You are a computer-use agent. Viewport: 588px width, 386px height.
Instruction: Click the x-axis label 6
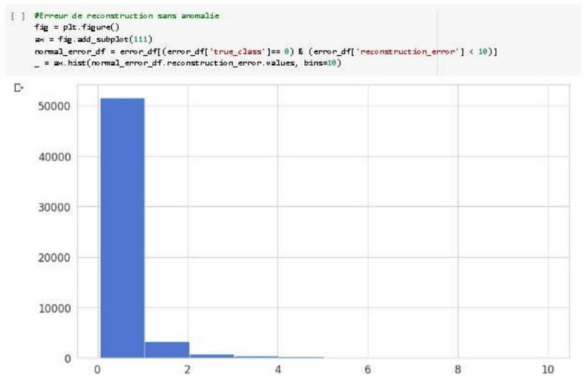coord(368,370)
